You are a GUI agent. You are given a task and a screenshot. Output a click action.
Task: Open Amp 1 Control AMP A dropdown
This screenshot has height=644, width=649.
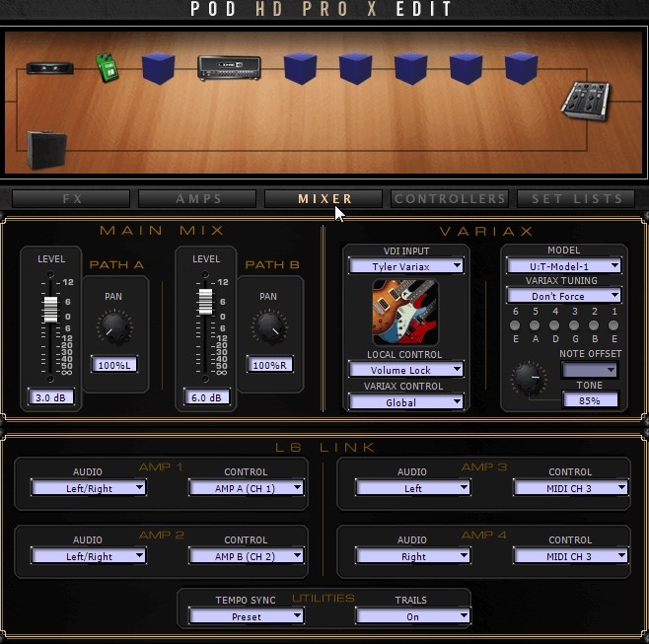point(246,488)
